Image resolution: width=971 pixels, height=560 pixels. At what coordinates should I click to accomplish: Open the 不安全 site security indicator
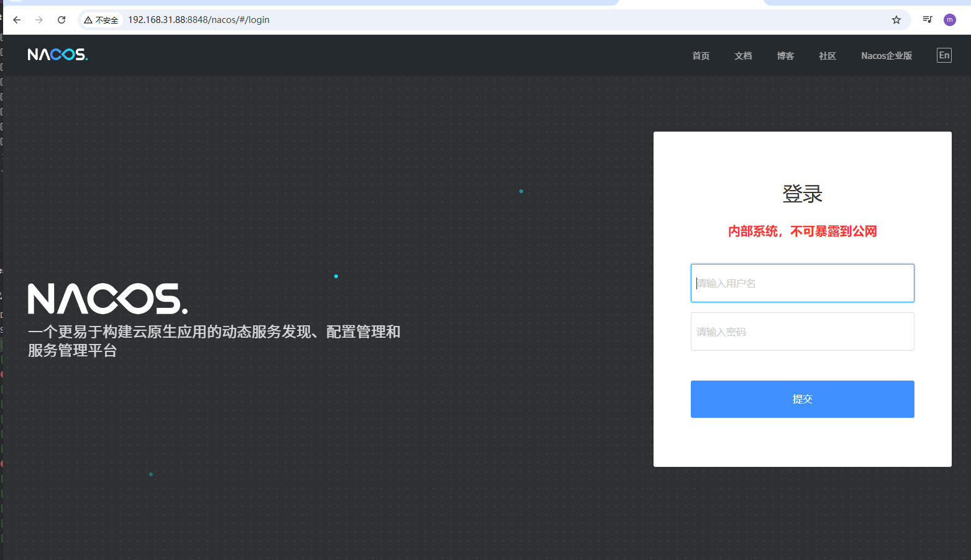tap(101, 20)
